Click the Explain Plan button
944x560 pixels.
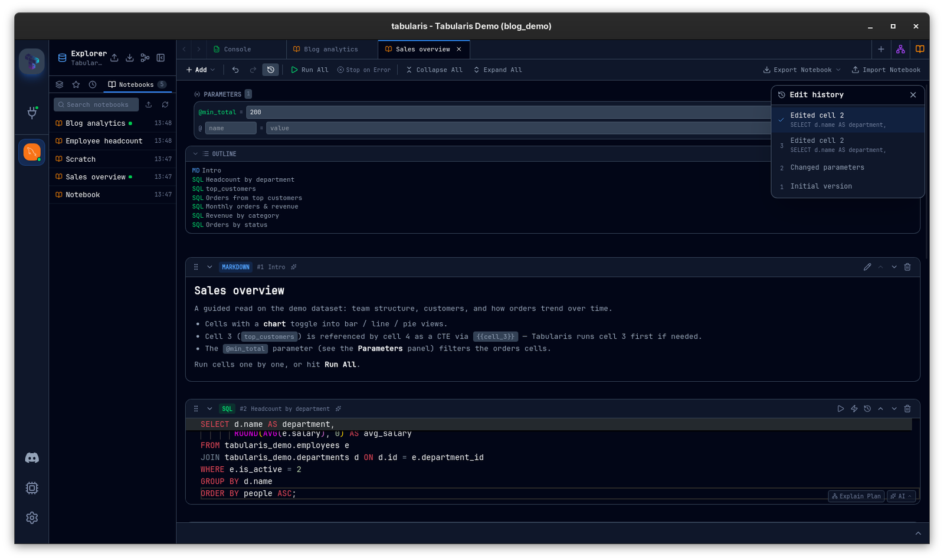click(x=856, y=496)
